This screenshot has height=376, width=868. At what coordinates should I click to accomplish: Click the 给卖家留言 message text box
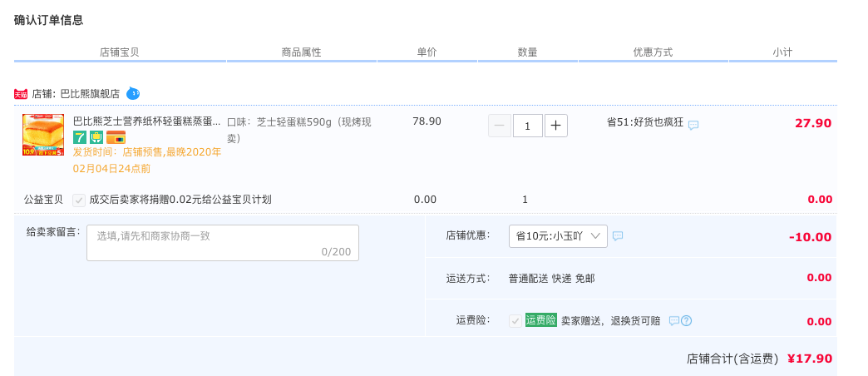(x=223, y=243)
